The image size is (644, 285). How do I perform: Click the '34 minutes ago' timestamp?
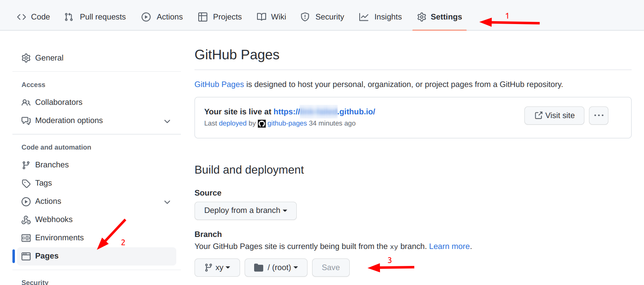(x=332, y=123)
